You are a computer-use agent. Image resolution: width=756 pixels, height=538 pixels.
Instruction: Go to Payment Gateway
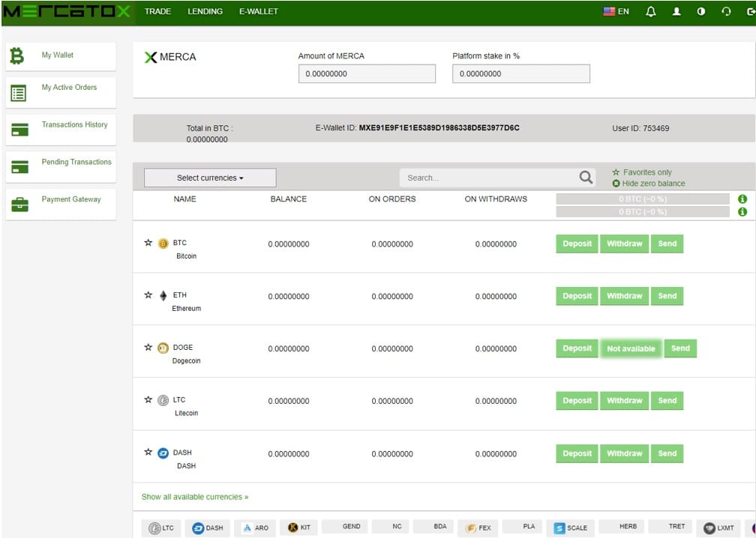point(61,205)
